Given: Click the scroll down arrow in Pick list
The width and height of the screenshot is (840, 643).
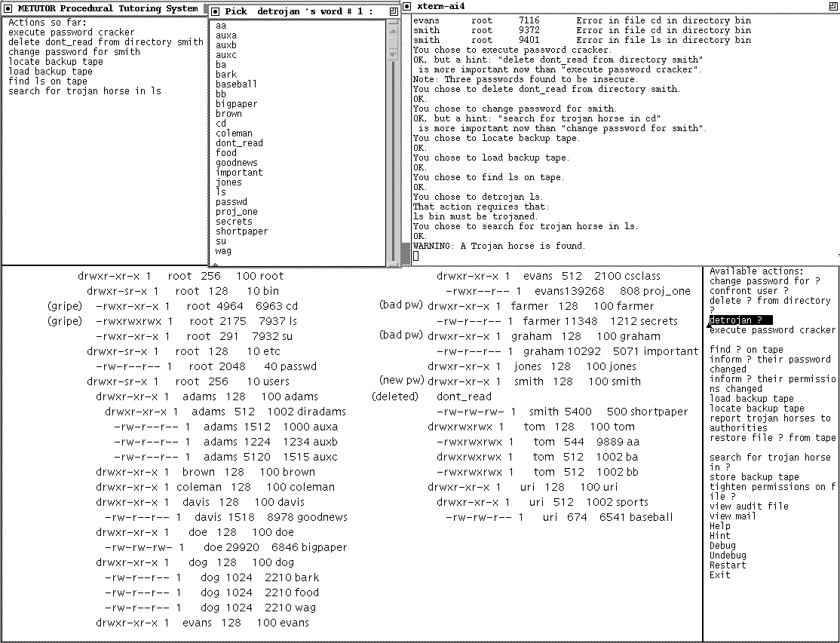Looking at the screenshot, I should click(x=393, y=54).
